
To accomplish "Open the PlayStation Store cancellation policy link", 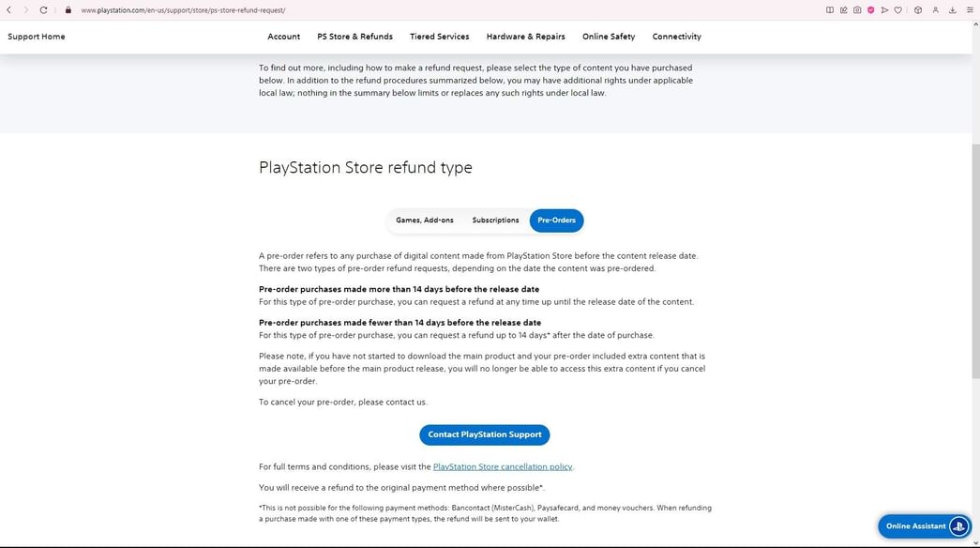I will click(503, 466).
